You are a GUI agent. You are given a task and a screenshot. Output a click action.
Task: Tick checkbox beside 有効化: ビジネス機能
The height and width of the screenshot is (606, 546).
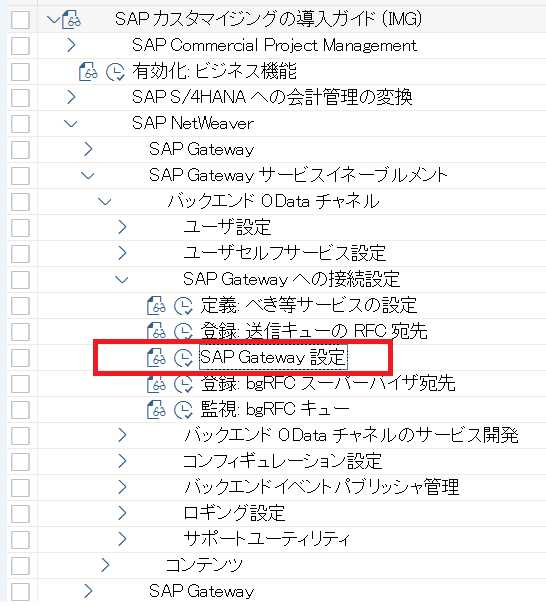(x=20, y=72)
